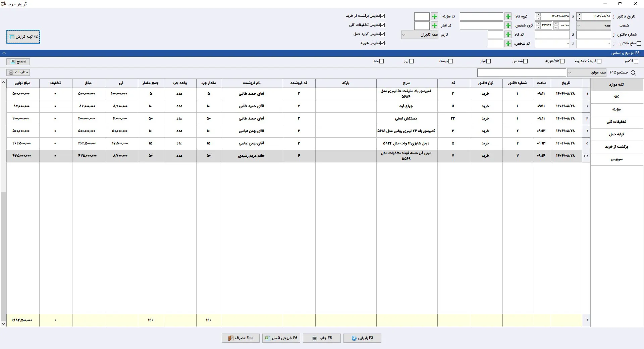Print the report with F5 چاپ
This screenshot has height=349, width=644.
coord(322,338)
